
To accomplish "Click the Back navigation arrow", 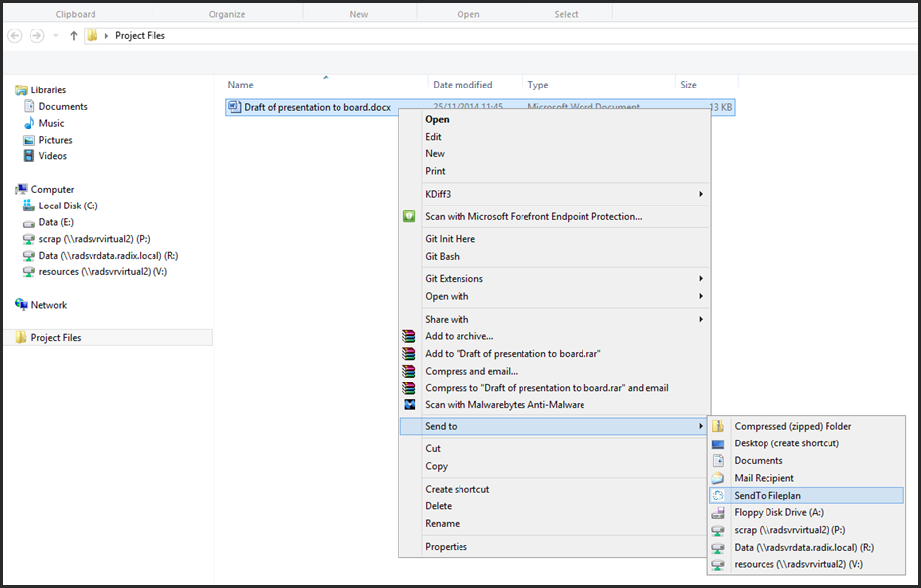I will pos(15,36).
